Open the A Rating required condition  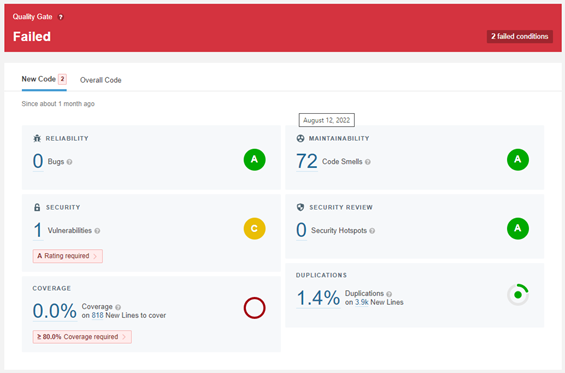(68, 256)
